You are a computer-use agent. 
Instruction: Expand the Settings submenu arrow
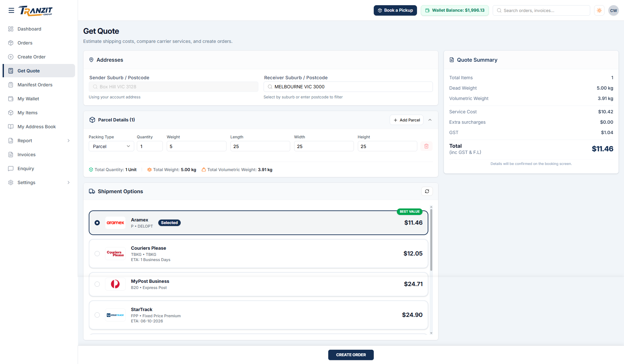(x=69, y=182)
